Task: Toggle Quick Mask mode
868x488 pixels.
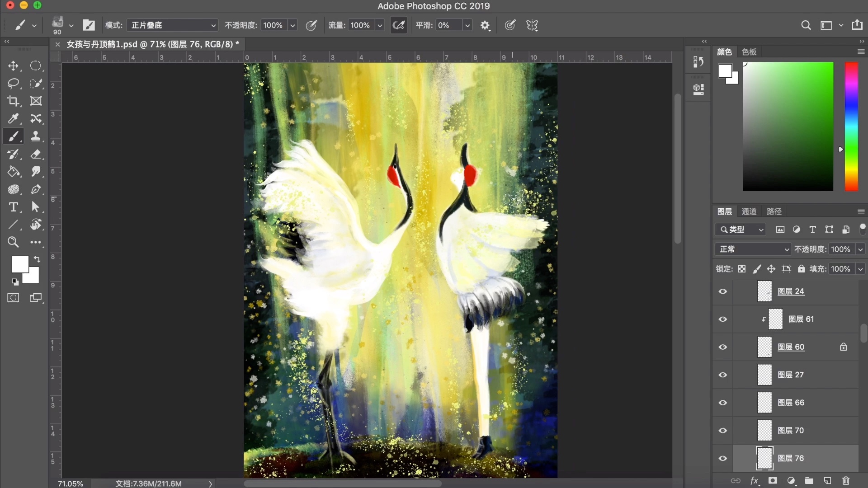Action: pyautogui.click(x=13, y=298)
